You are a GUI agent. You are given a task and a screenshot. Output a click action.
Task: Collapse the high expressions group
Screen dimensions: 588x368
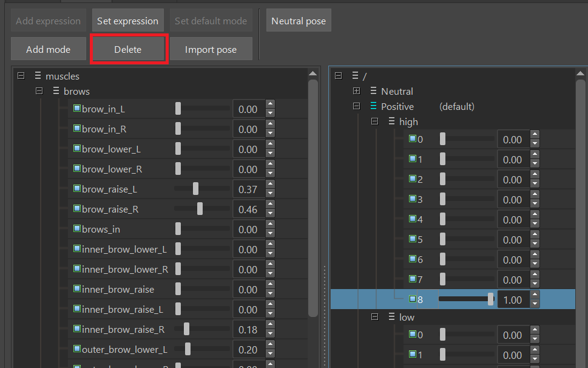tap(374, 121)
